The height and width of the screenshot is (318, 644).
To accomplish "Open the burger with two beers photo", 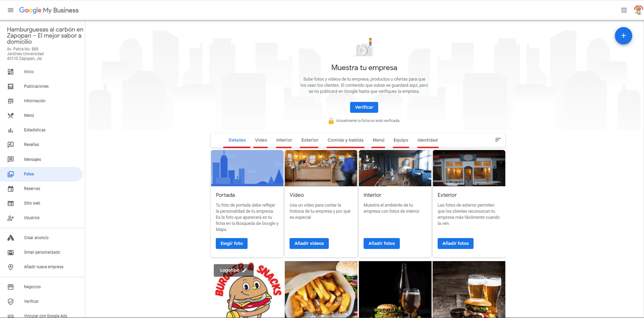I will tap(469, 289).
